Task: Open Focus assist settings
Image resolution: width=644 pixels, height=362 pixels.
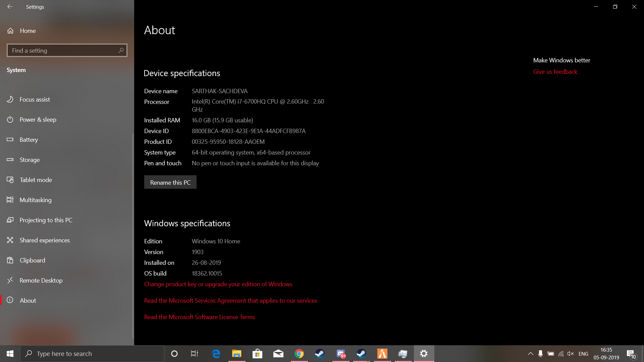Action: point(35,100)
